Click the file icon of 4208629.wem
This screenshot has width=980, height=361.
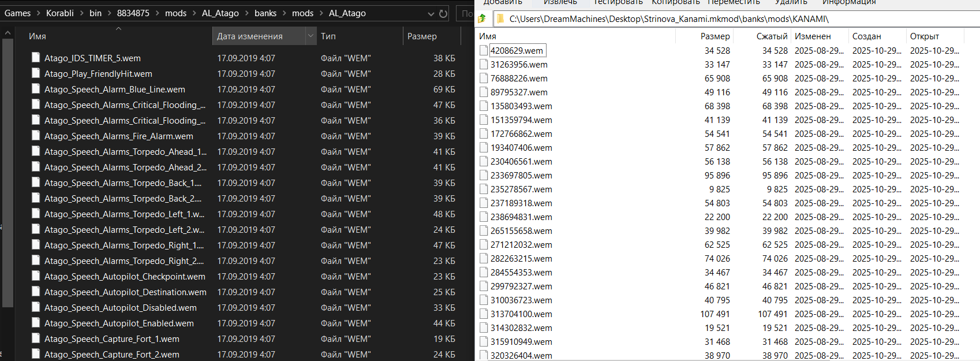click(484, 51)
